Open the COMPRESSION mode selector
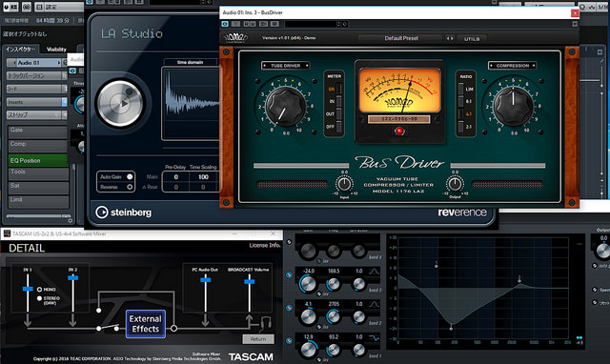This screenshot has width=610, height=364. point(513,66)
